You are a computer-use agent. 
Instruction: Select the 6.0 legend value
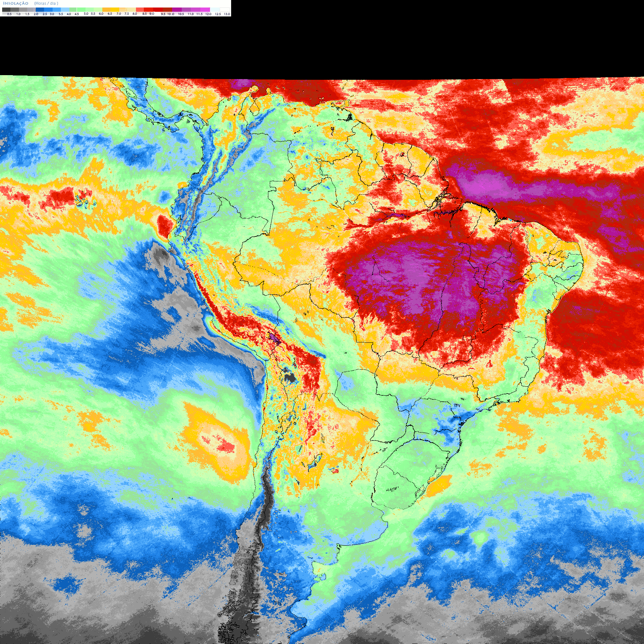click(101, 14)
